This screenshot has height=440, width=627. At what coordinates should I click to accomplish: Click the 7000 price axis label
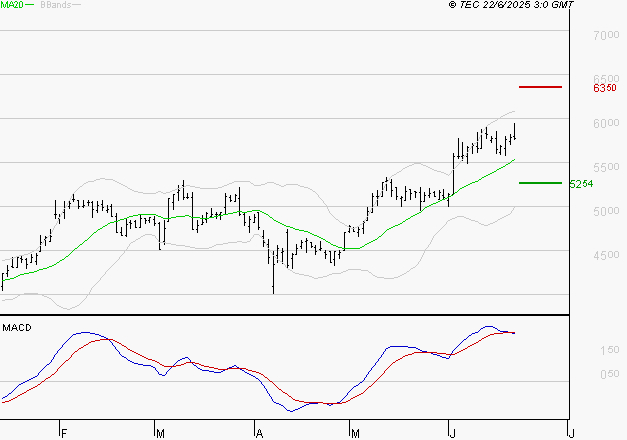coord(606,35)
